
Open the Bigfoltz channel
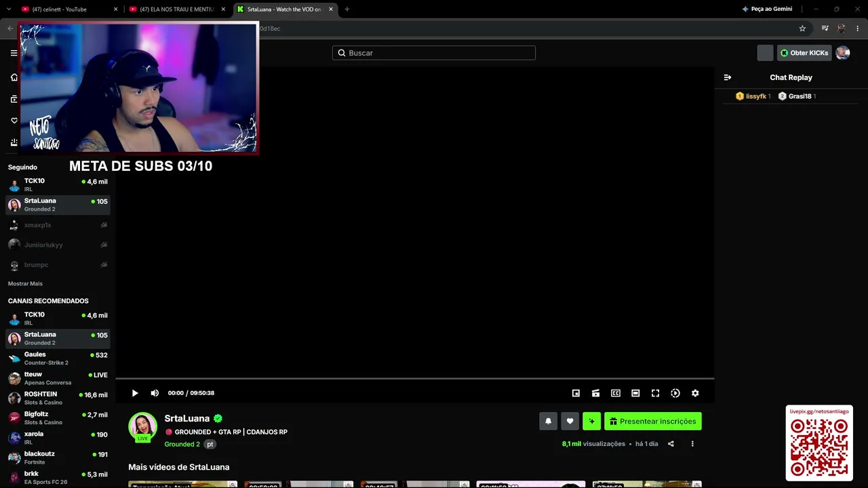(x=58, y=418)
